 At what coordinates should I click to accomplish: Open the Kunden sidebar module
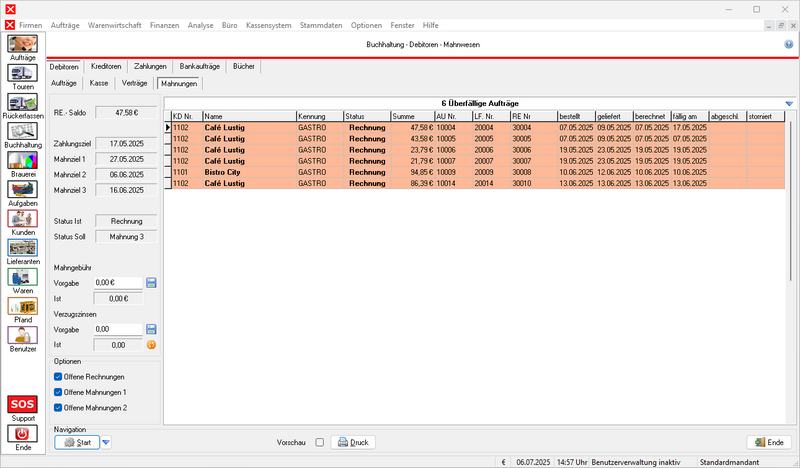23,218
